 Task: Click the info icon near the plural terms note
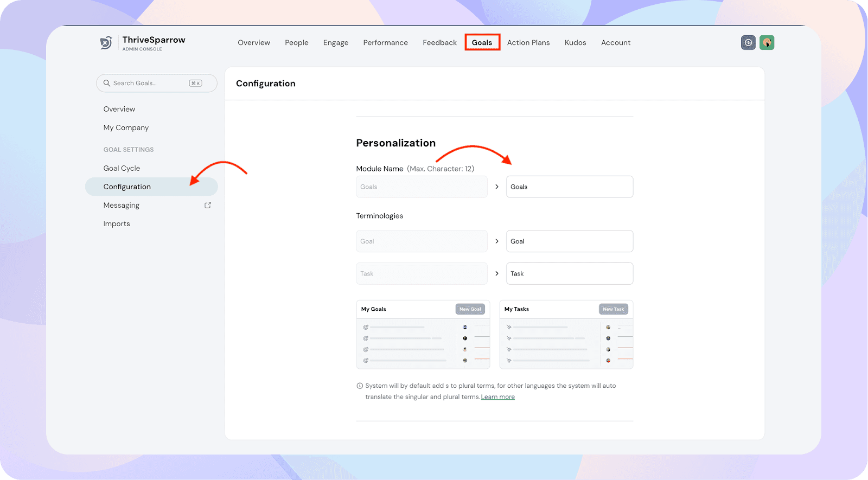pyautogui.click(x=360, y=386)
